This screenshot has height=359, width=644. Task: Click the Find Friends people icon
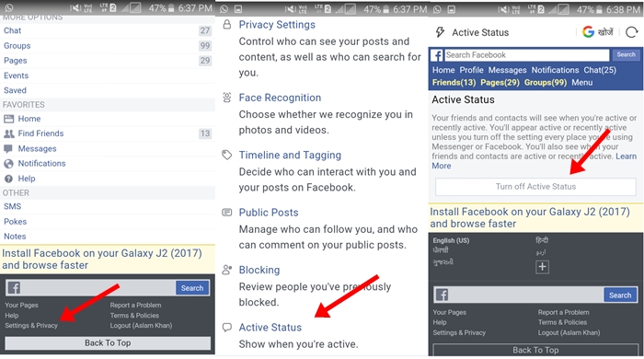coord(8,133)
